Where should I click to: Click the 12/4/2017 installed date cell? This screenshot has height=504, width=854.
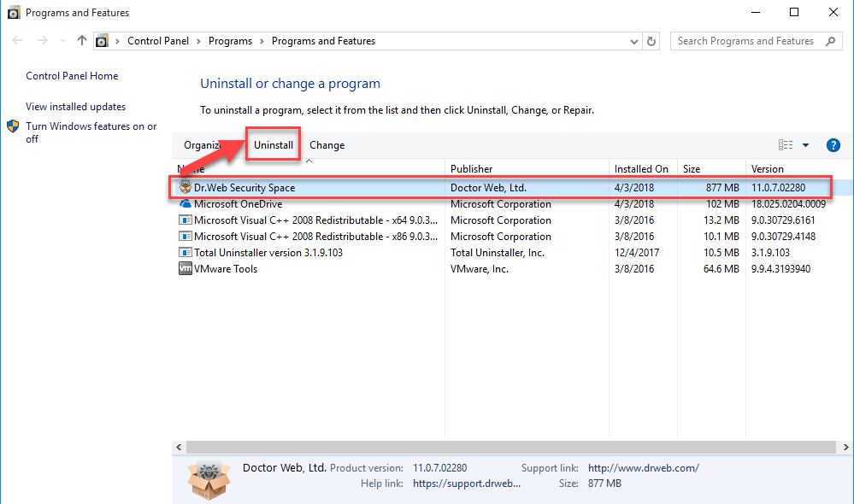(x=637, y=253)
